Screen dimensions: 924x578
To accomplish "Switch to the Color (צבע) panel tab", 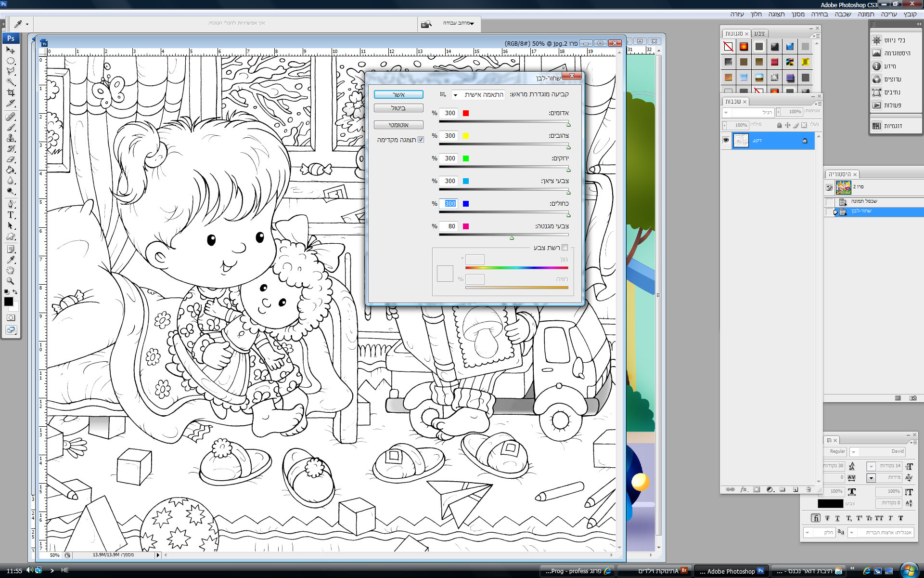I will coord(759,34).
